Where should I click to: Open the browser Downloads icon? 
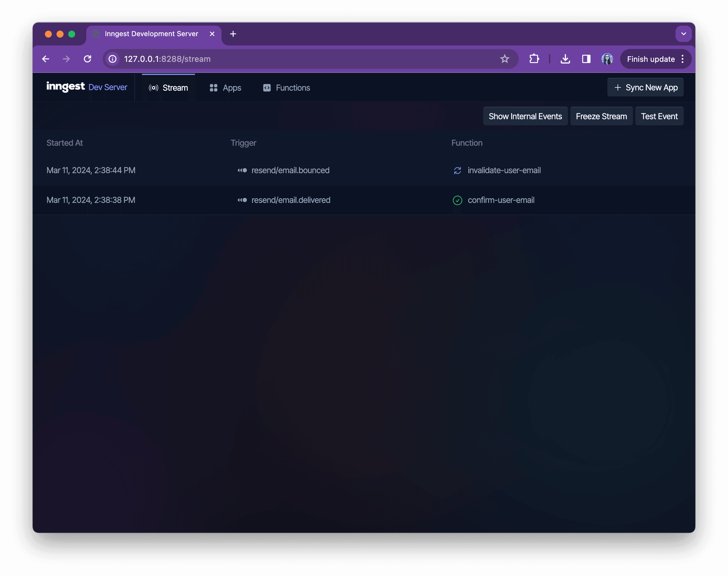pos(565,59)
